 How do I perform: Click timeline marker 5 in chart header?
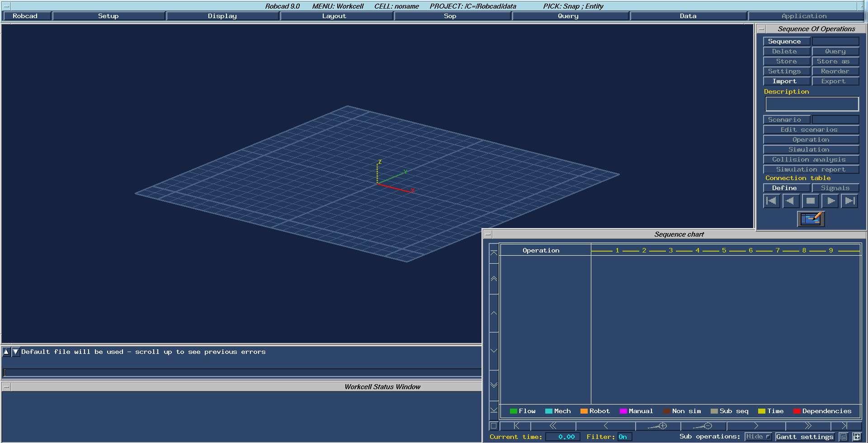click(x=724, y=250)
